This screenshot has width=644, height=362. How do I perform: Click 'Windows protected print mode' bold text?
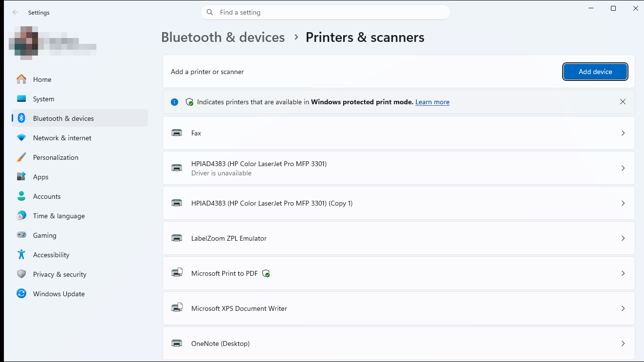[x=362, y=102]
